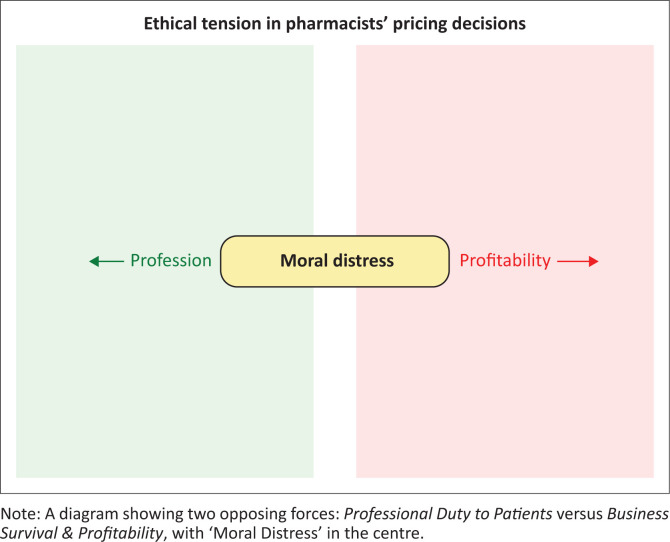
Task: Click the red Profitability label
Action: coord(505,260)
